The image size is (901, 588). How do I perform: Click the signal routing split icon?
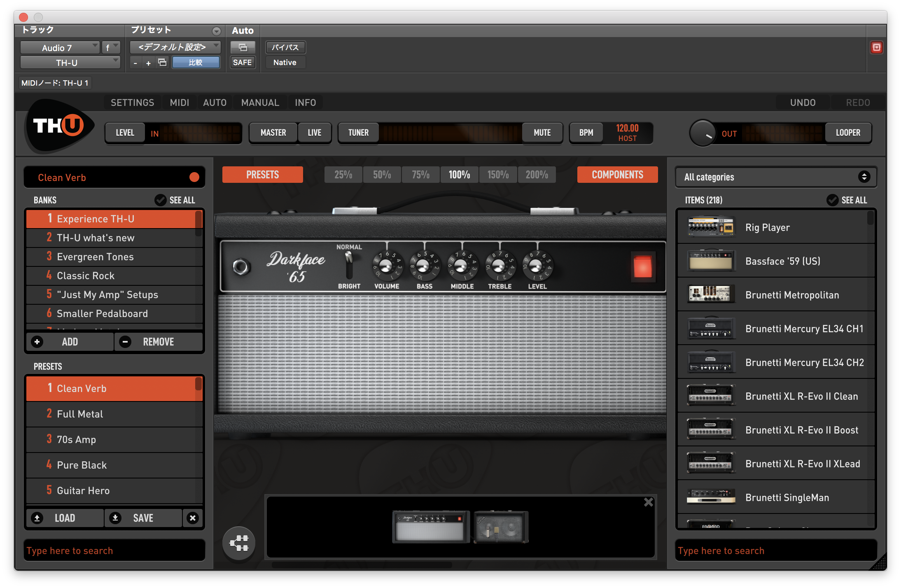[x=239, y=543]
